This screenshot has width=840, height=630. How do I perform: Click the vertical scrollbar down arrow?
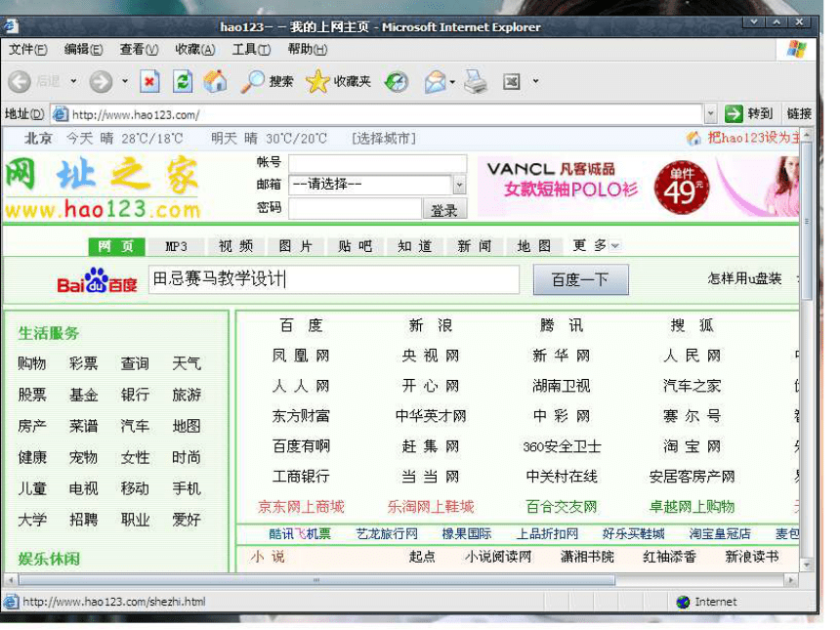tap(807, 565)
